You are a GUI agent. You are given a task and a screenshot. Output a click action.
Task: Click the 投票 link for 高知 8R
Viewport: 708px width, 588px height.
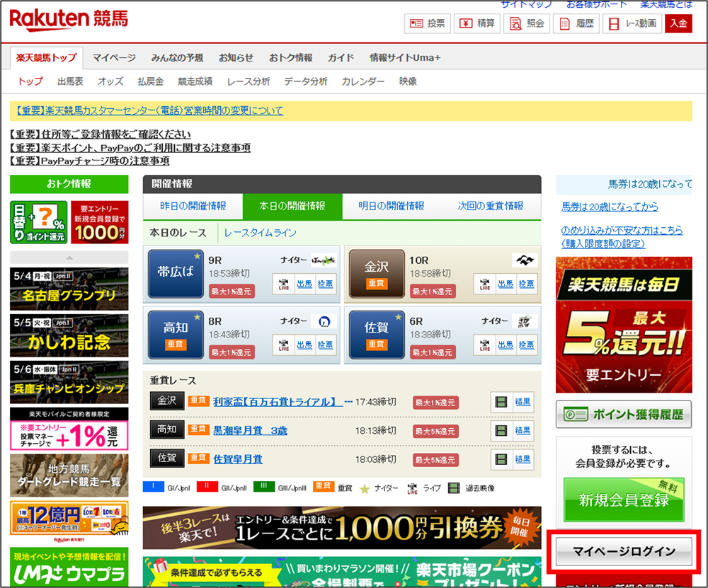(x=325, y=345)
